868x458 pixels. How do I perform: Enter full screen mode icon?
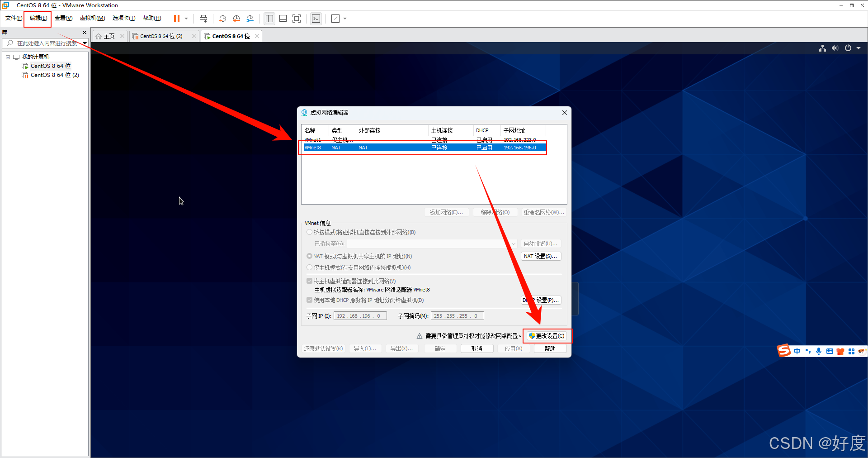pos(297,19)
